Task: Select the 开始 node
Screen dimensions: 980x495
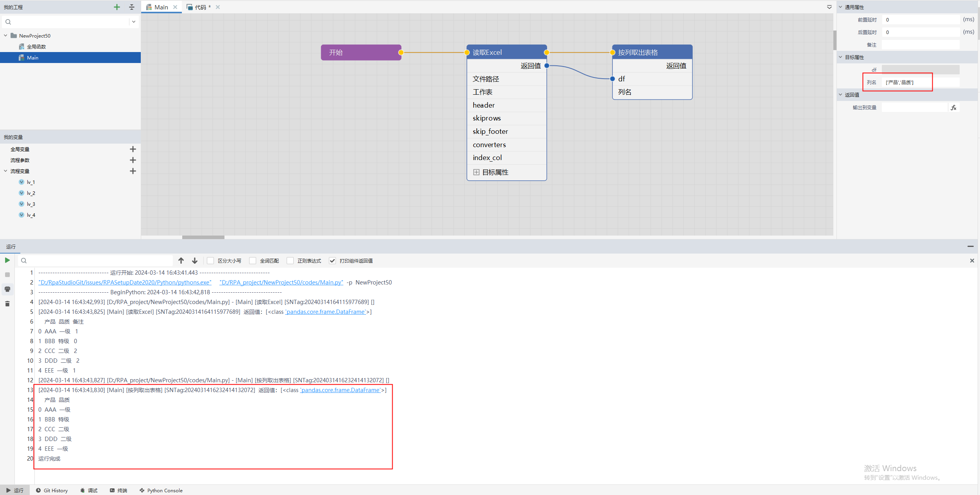Action: [361, 52]
